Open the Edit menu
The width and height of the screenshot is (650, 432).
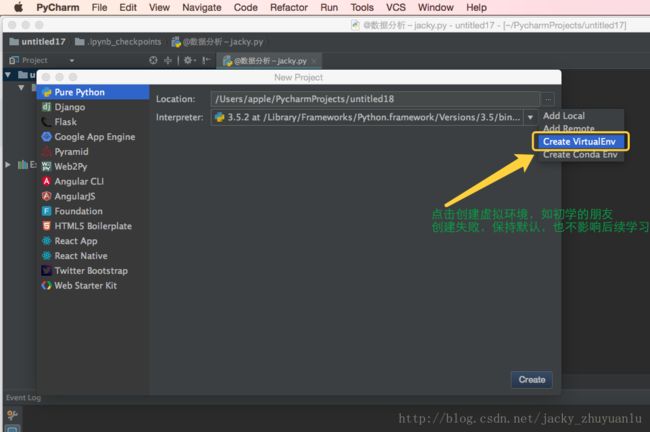(128, 7)
